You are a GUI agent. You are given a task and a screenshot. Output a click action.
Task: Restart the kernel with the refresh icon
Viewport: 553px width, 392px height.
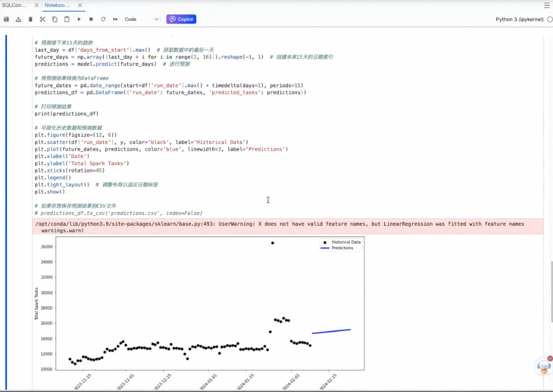coord(103,19)
